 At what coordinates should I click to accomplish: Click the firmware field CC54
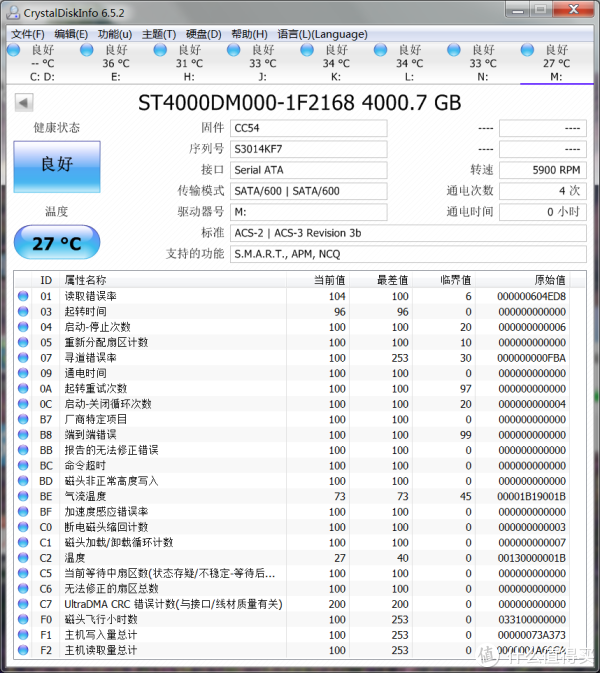click(309, 128)
